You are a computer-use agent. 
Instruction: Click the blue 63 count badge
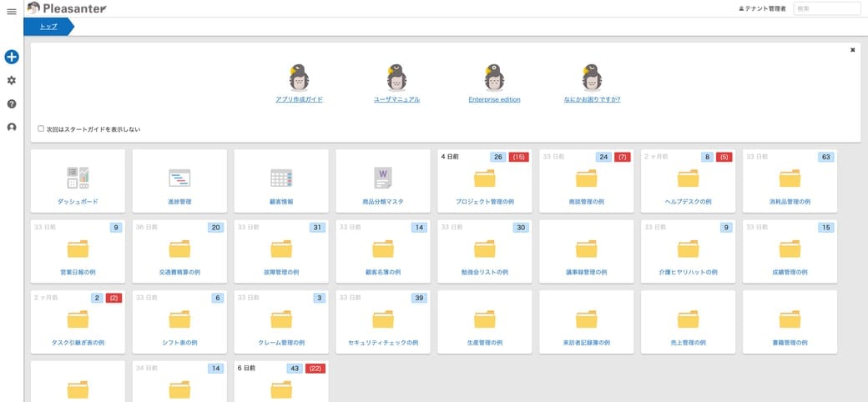(826, 157)
